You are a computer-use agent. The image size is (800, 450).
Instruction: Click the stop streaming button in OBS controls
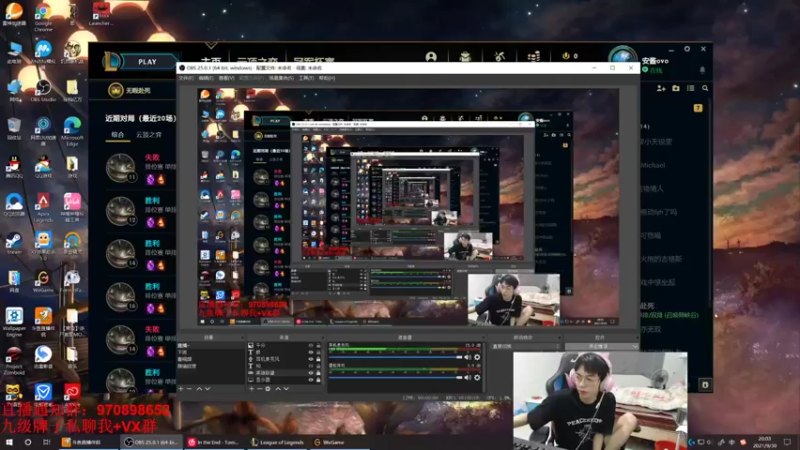coord(597,346)
